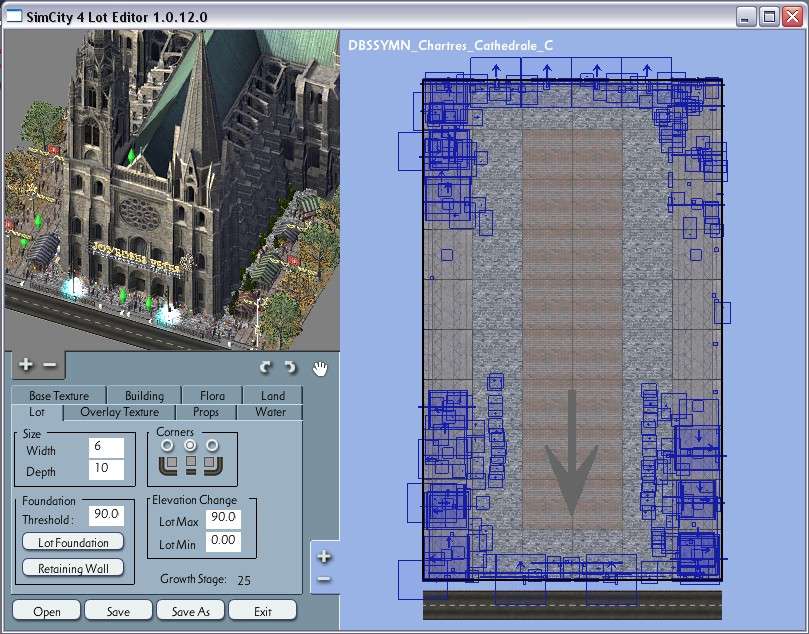
Task: Click the Lot Editor title bar app icon
Action: coord(13,16)
